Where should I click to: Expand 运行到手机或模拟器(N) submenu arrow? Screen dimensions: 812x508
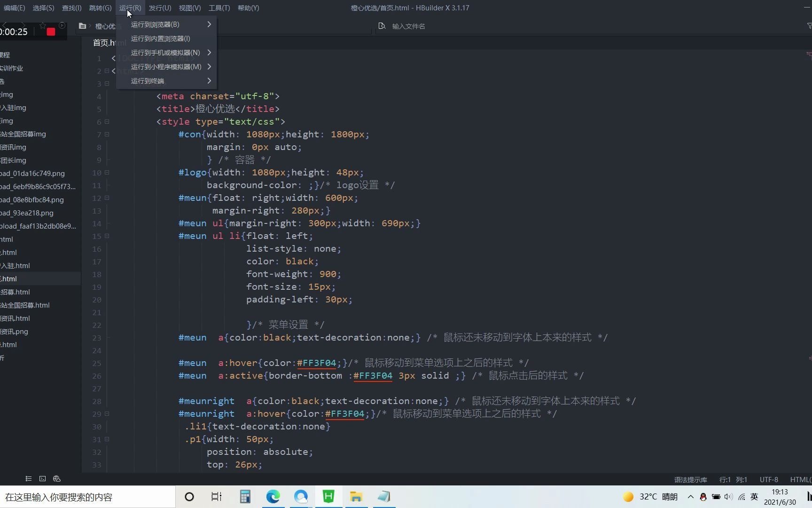point(209,52)
